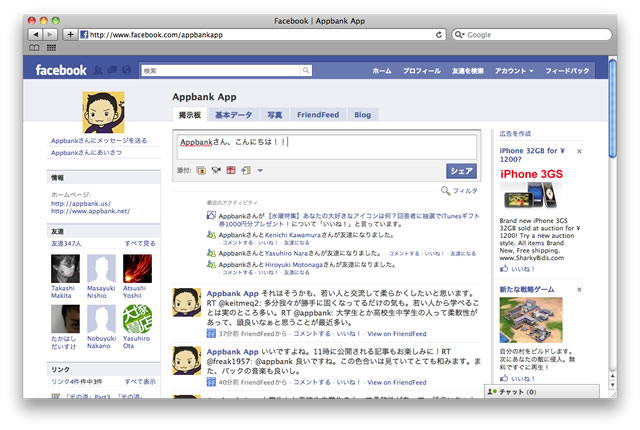Open the http://appbank.us/ link
Image resolution: width=640 pixels, height=430 pixels.
coord(81,203)
